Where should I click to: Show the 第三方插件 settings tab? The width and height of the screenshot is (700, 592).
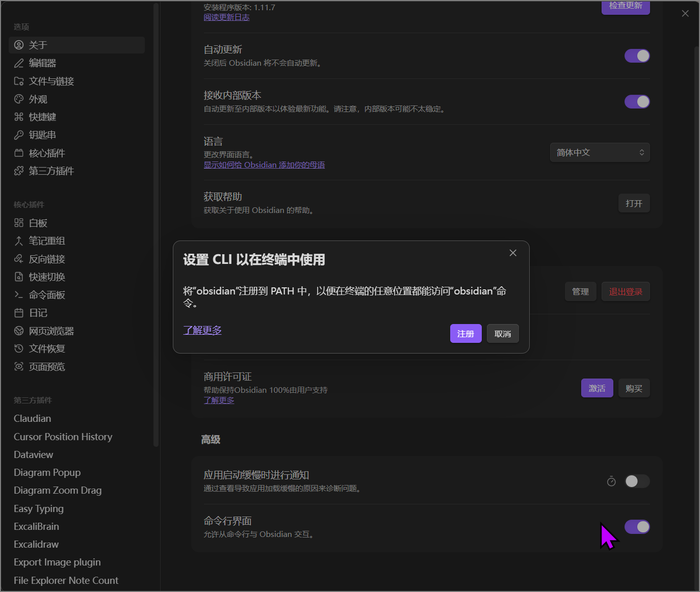point(77,171)
